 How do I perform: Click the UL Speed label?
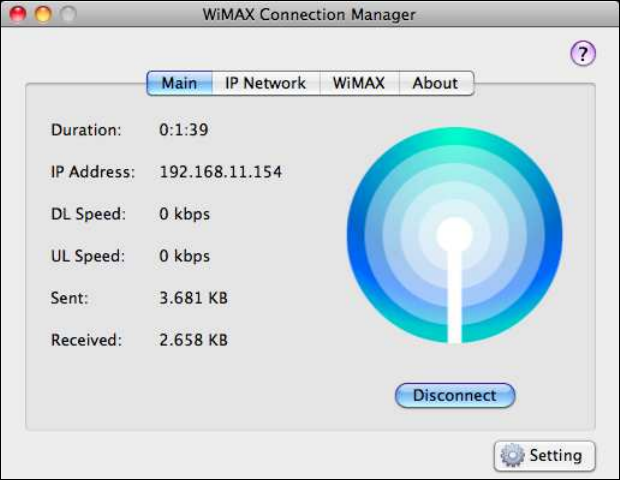click(x=88, y=256)
